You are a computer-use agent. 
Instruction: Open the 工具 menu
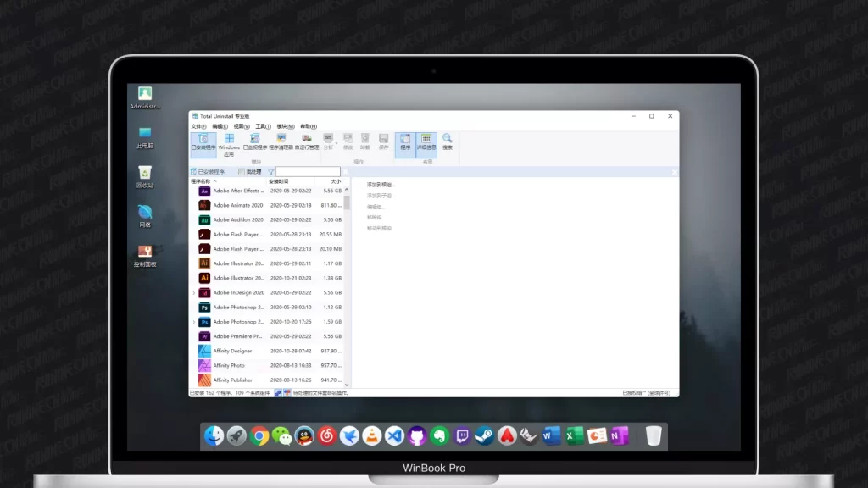(x=264, y=126)
